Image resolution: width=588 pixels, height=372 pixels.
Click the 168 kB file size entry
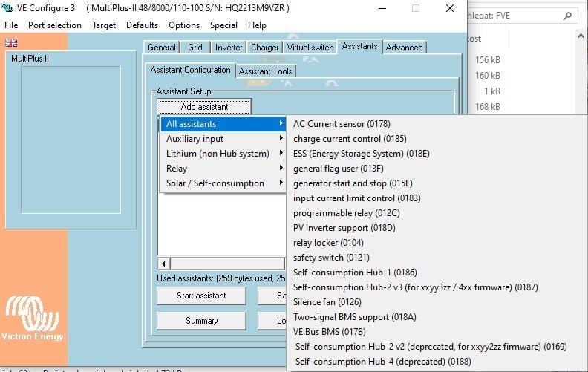488,107
